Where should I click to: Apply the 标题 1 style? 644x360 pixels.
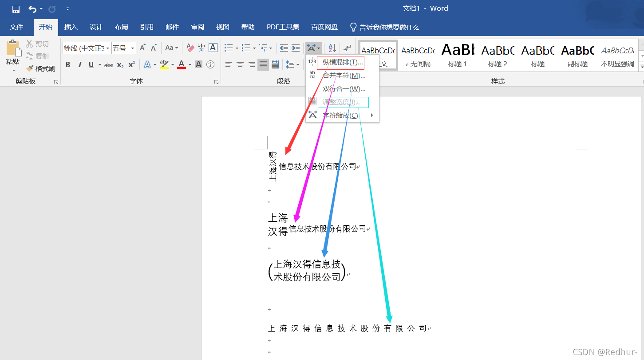(x=458, y=55)
